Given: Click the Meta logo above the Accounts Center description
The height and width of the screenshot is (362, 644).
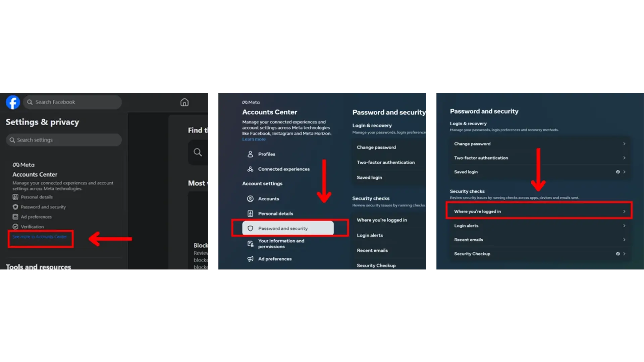Looking at the screenshot, I should pyautogui.click(x=251, y=102).
